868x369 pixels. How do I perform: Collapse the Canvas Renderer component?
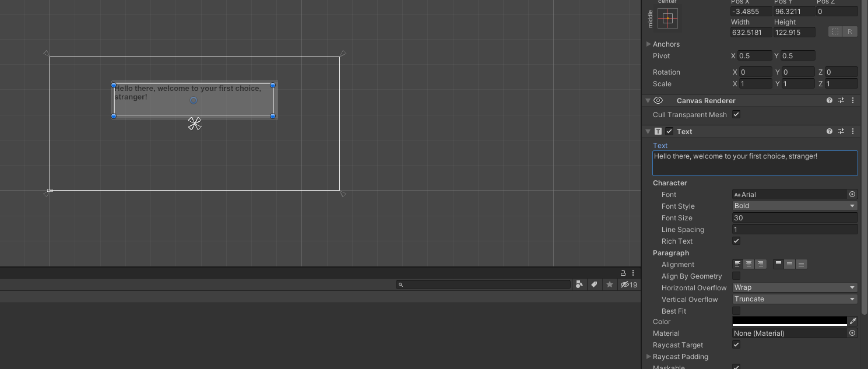coord(648,100)
